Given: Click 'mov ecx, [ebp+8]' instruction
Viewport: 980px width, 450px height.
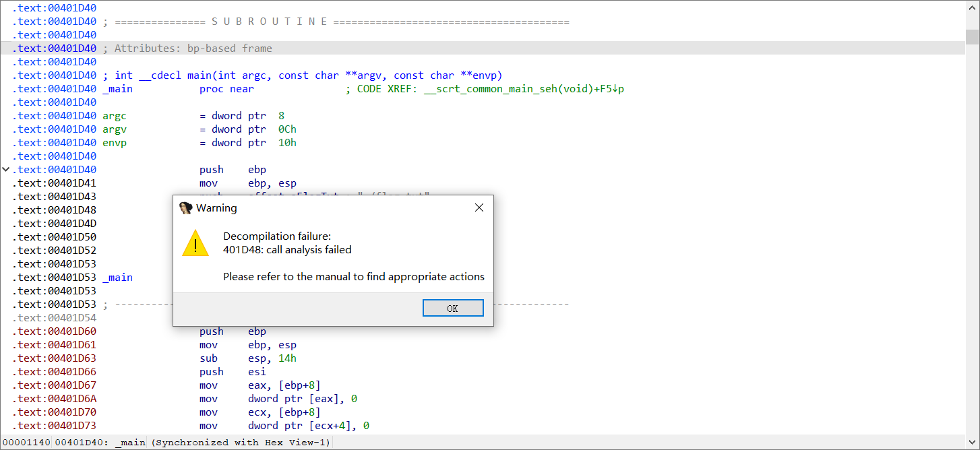Looking at the screenshot, I should [259, 412].
